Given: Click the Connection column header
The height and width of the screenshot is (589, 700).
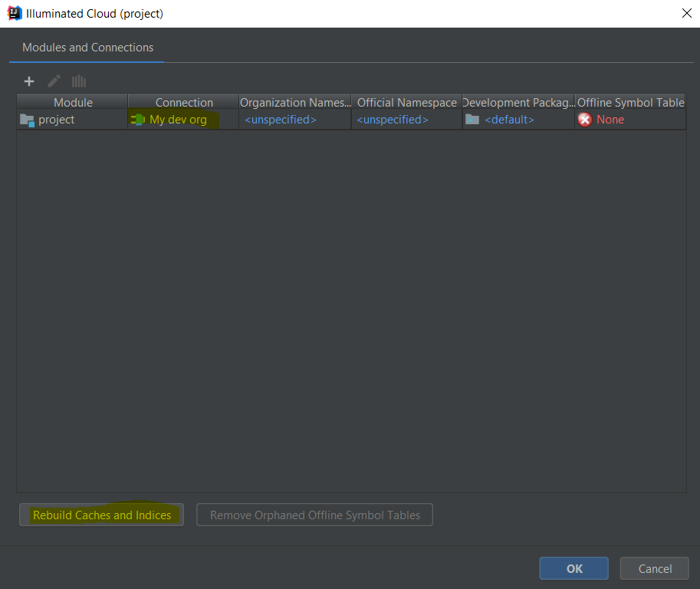Looking at the screenshot, I should [x=184, y=102].
